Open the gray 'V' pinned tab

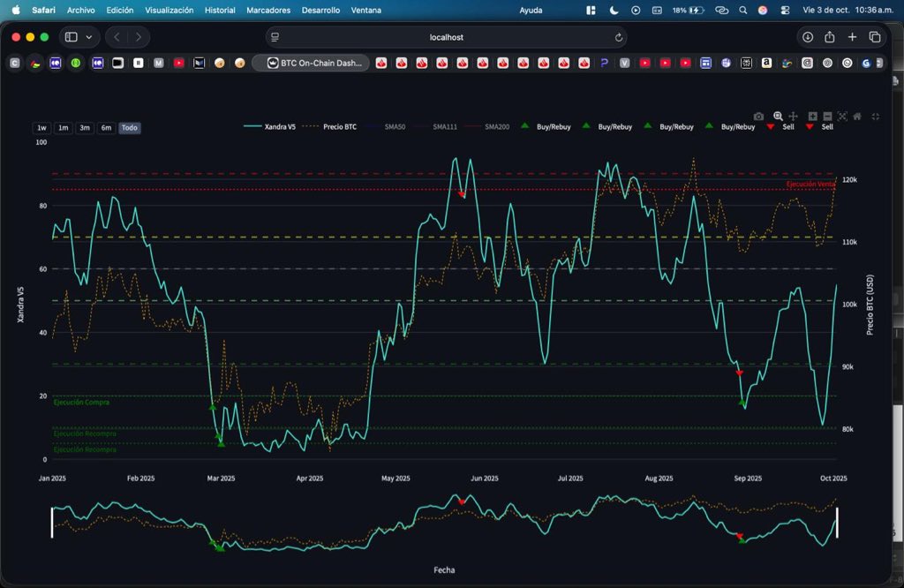[x=624, y=63]
